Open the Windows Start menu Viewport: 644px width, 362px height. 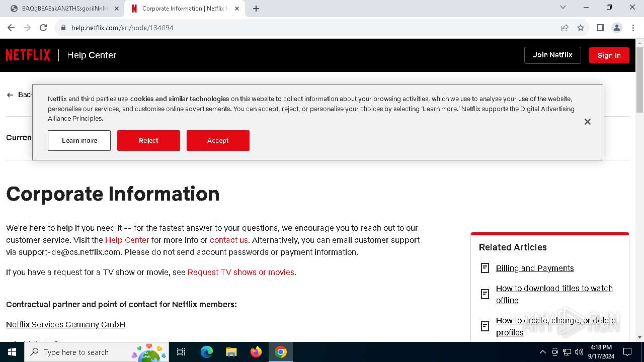pos(12,352)
